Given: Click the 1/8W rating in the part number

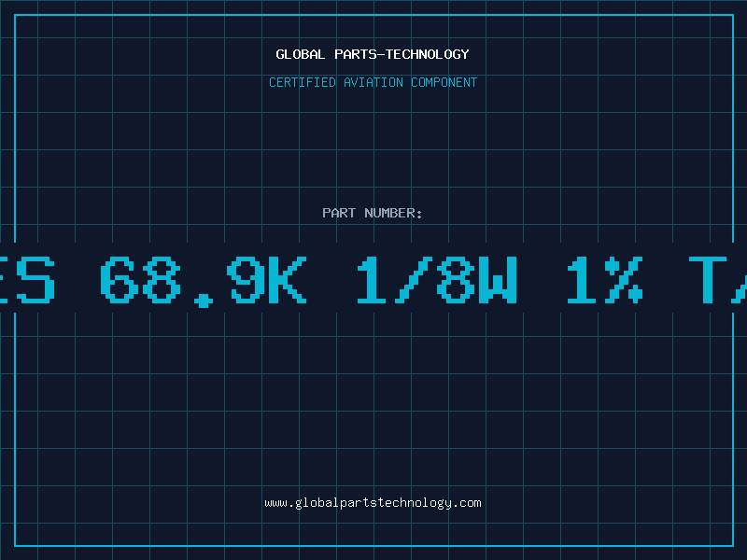Looking at the screenshot, I should (x=437, y=280).
